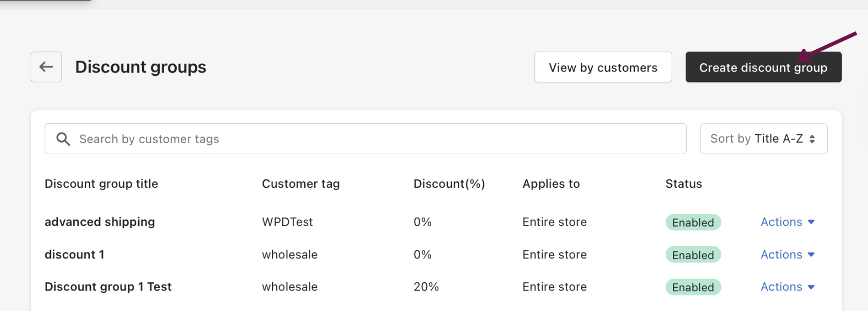Click the Discount group title column header

pyautogui.click(x=101, y=184)
